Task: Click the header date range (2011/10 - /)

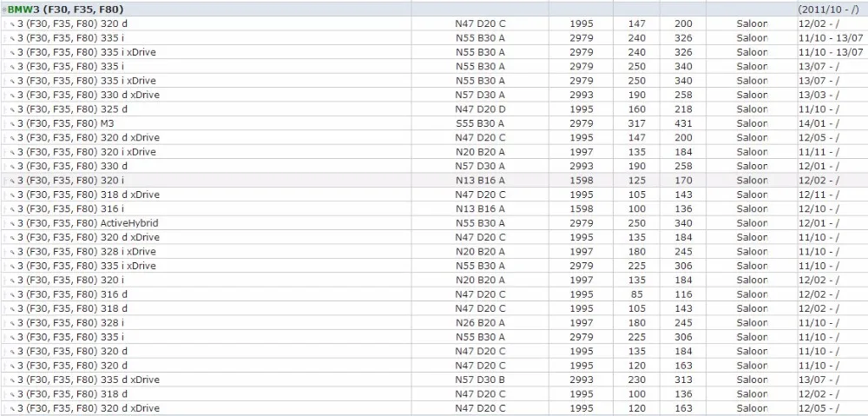Action: pos(828,10)
